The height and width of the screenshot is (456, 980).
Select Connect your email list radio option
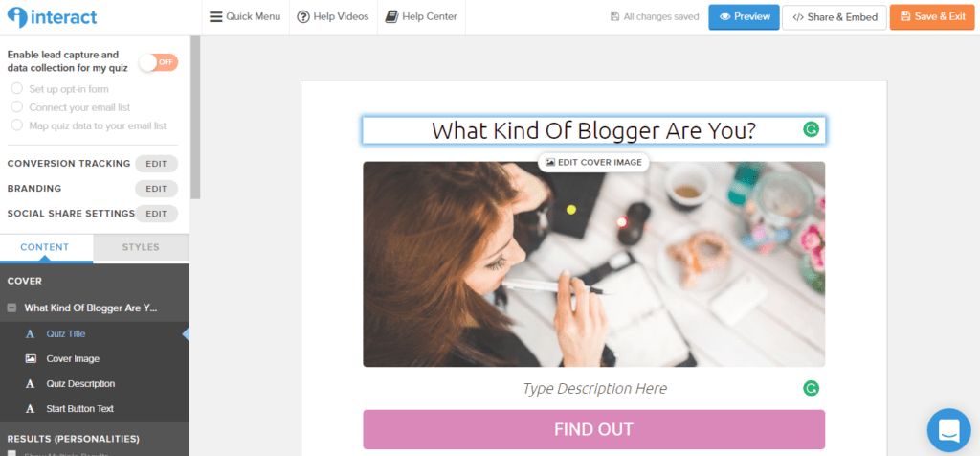point(17,107)
